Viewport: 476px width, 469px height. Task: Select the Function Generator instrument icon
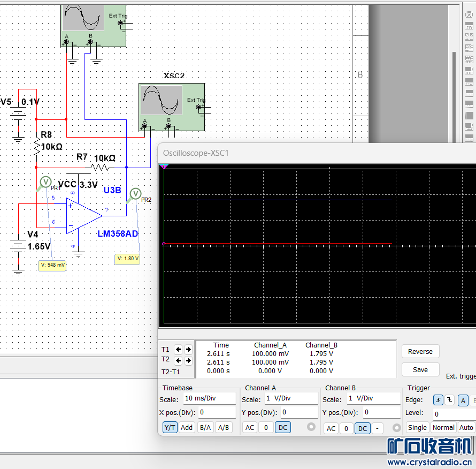coord(469,25)
